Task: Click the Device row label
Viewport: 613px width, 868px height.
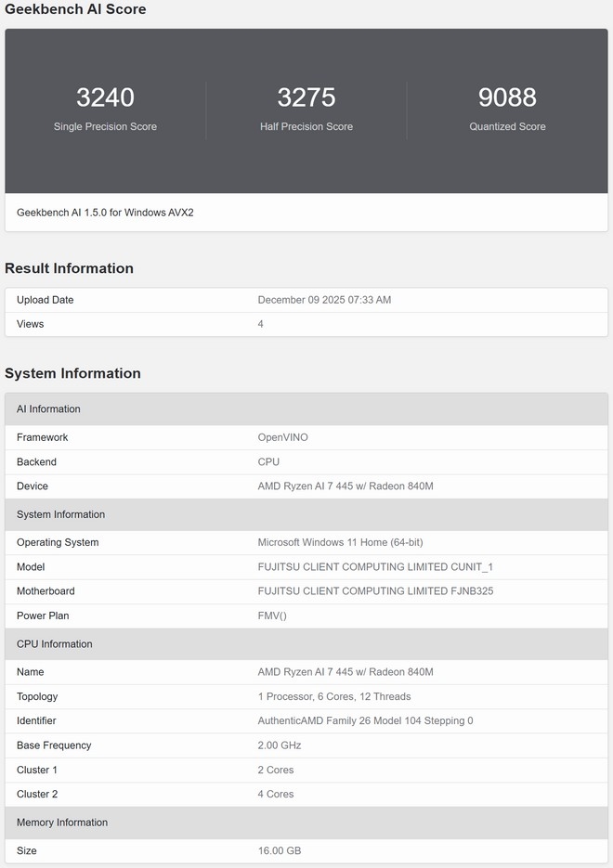Action: pos(33,486)
